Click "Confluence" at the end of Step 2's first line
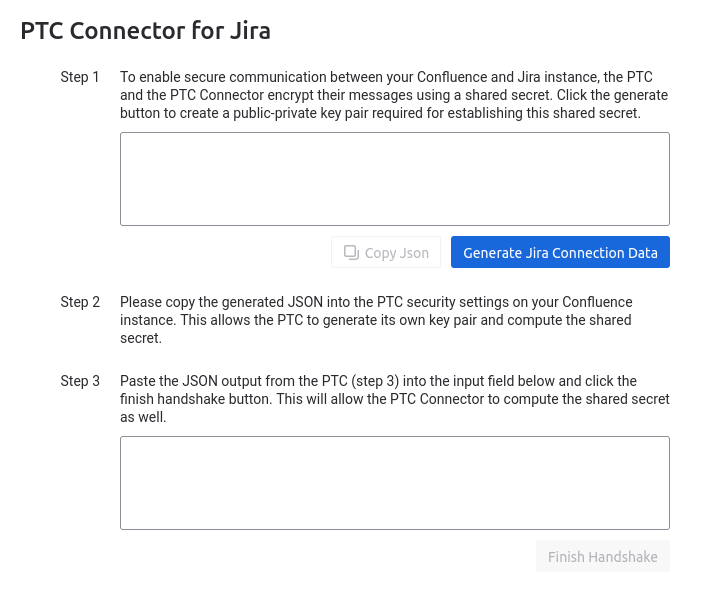702x595 pixels. tap(597, 302)
